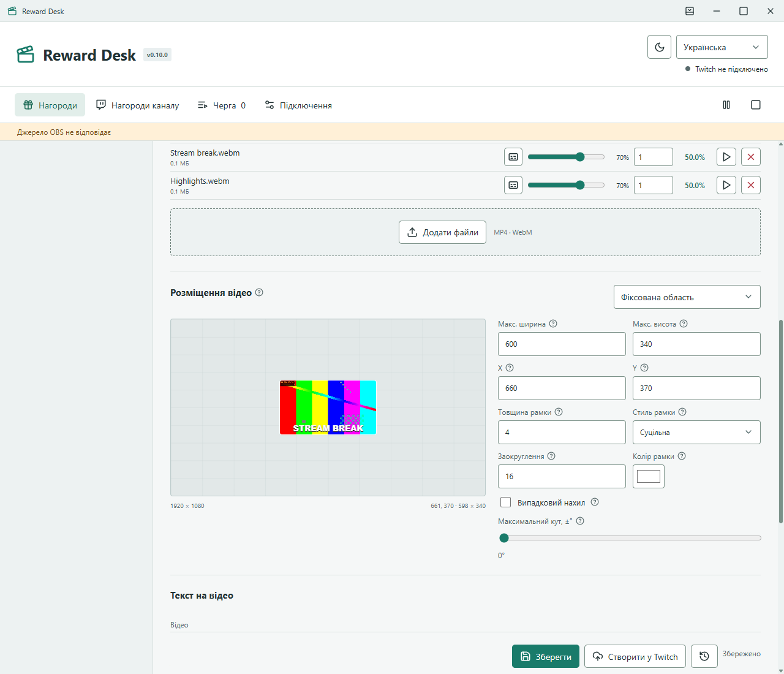The width and height of the screenshot is (784, 674).
Task: Show help for Товщина рамки
Action: pyautogui.click(x=559, y=412)
